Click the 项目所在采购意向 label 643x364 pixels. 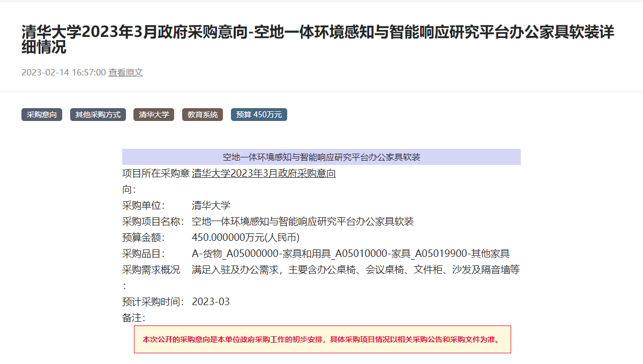[156, 181]
